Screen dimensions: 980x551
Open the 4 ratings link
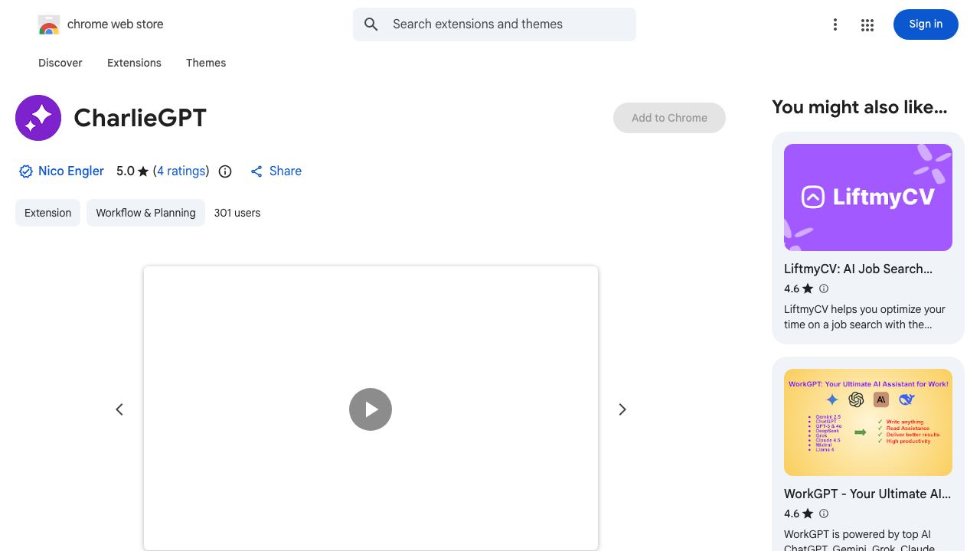click(x=181, y=171)
